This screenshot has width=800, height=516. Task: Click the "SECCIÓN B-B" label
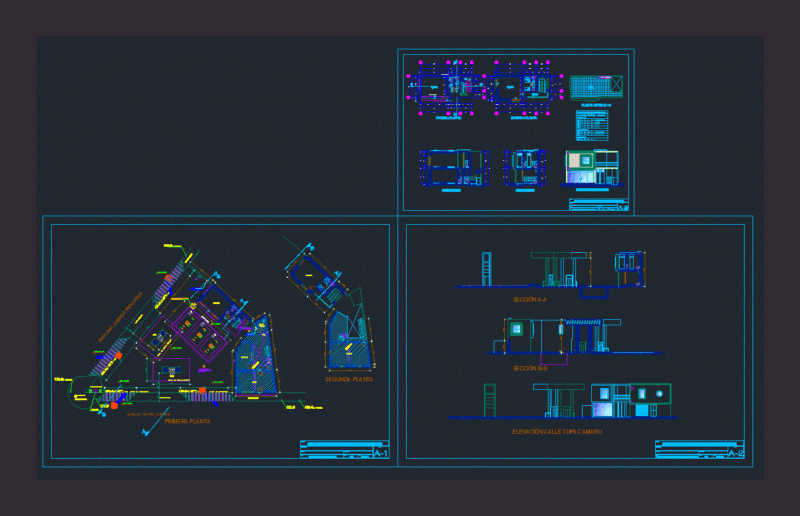coord(530,368)
